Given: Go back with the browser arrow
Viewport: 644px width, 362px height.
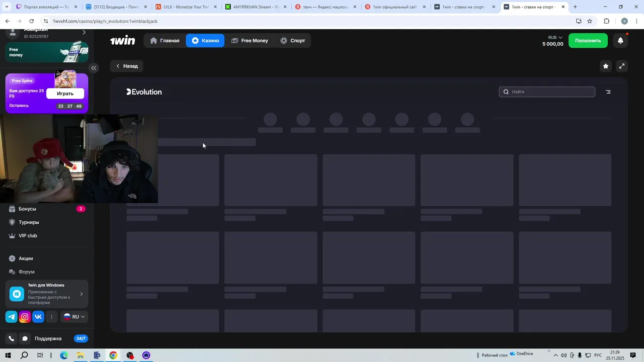Looking at the screenshot, I should click(7, 21).
